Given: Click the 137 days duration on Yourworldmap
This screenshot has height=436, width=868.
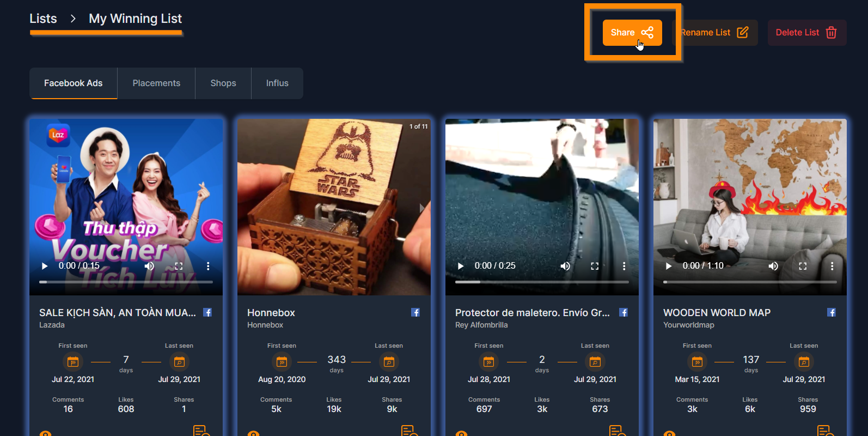Looking at the screenshot, I should coord(751,363).
